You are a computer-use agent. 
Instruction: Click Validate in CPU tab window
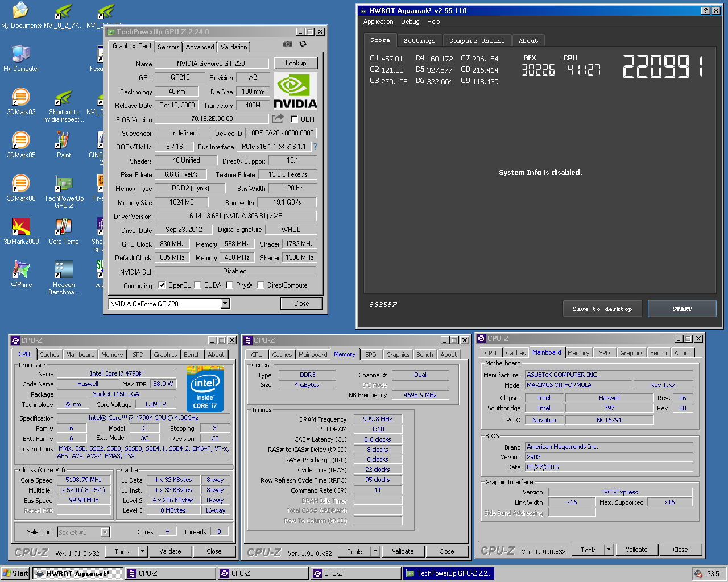coord(170,551)
